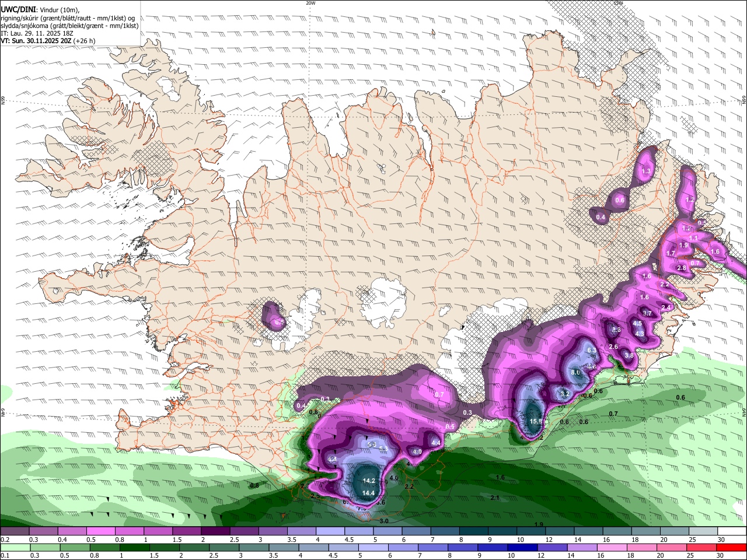Click the '15W' longitude label
The width and height of the screenshot is (747, 560).
point(618,3)
